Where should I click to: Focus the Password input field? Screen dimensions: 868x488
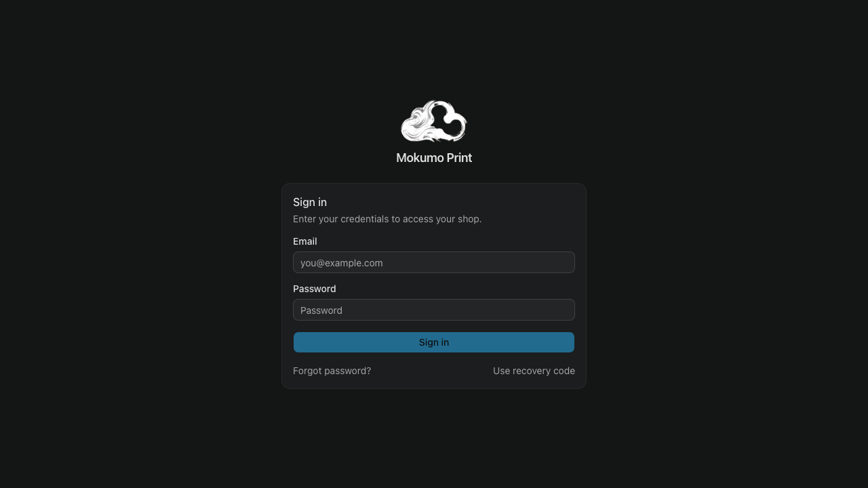[434, 310]
